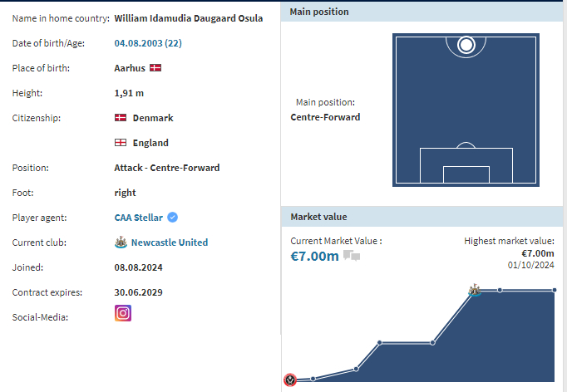The image size is (567, 392).
Task: Select the centre-forward position marker on pitch
Action: (466, 45)
